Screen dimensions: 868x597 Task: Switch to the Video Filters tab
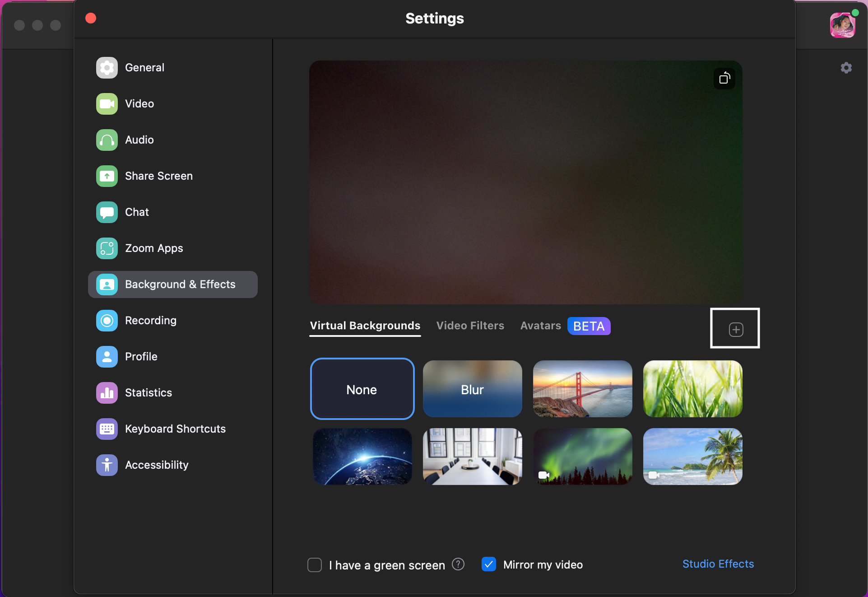click(470, 326)
